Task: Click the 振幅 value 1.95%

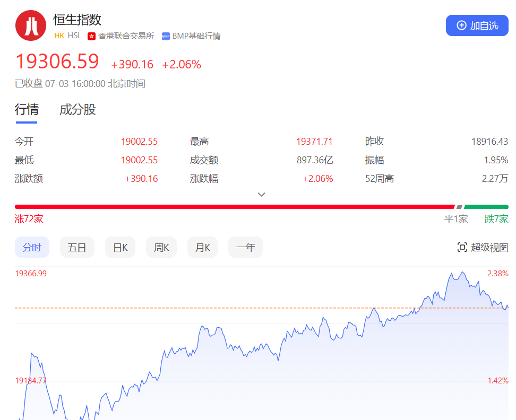Action: [x=496, y=160]
